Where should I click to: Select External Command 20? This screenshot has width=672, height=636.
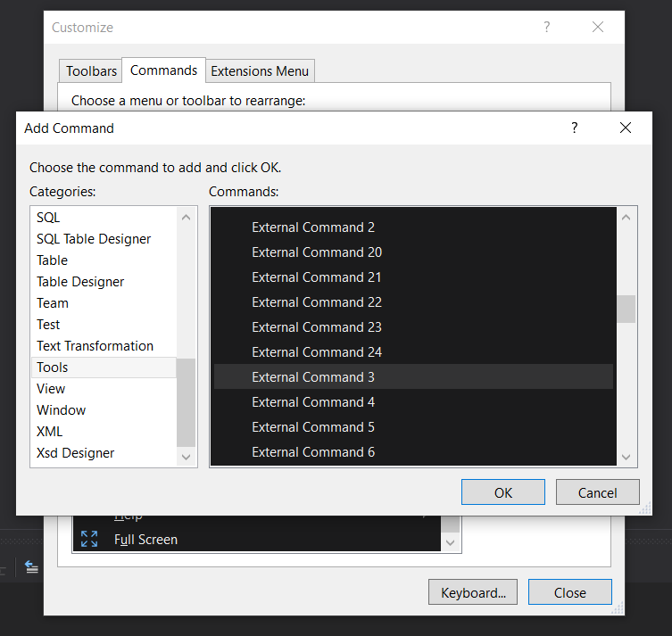click(413, 252)
